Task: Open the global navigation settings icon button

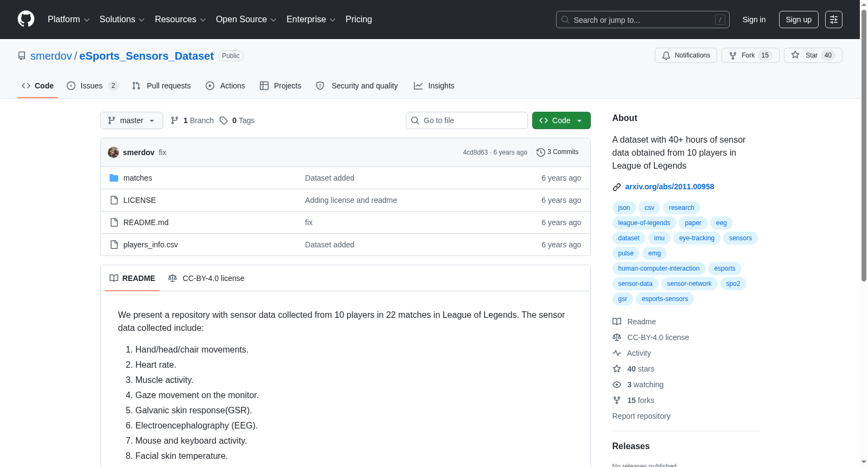Action: point(834,20)
